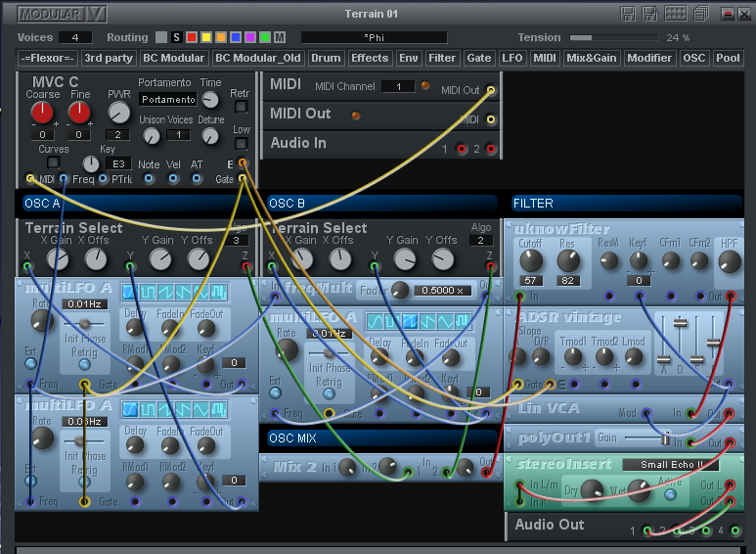Toggle Ext on the top-left multiLFO A
756x554 pixels.
pyautogui.click(x=30, y=363)
